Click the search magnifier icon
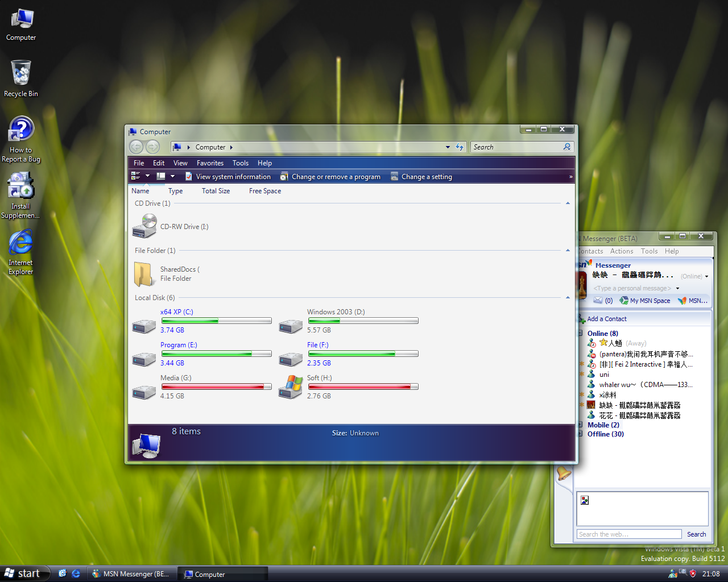Viewport: 728px width, 582px height. [567, 147]
